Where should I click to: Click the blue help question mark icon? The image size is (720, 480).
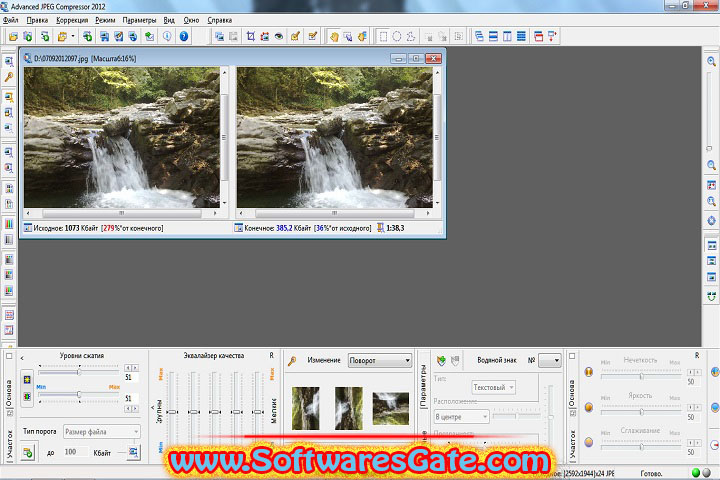[184, 36]
